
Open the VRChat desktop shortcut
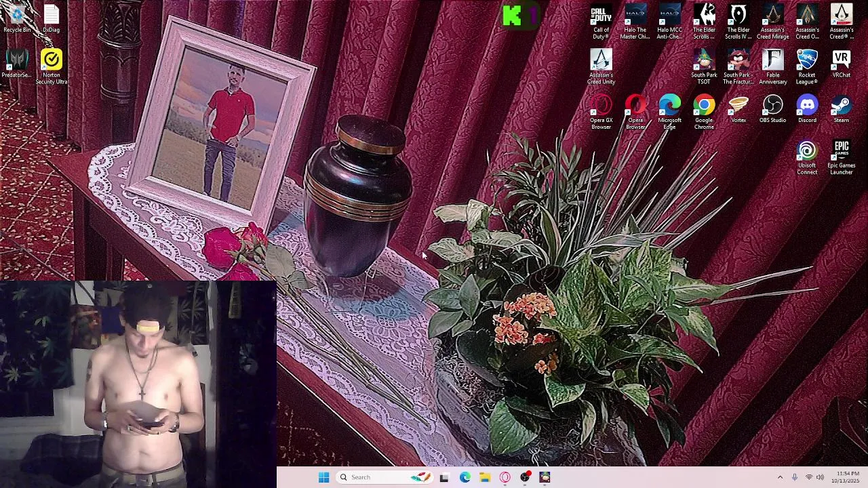coord(842,64)
